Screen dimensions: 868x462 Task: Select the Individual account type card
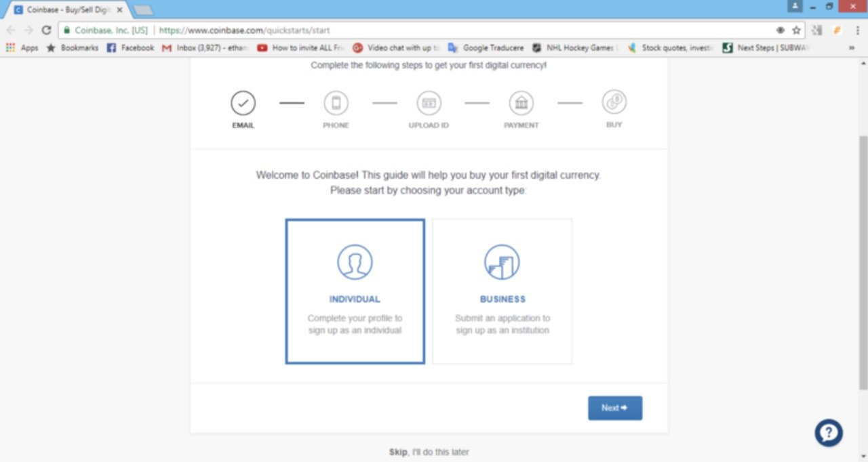tap(355, 291)
